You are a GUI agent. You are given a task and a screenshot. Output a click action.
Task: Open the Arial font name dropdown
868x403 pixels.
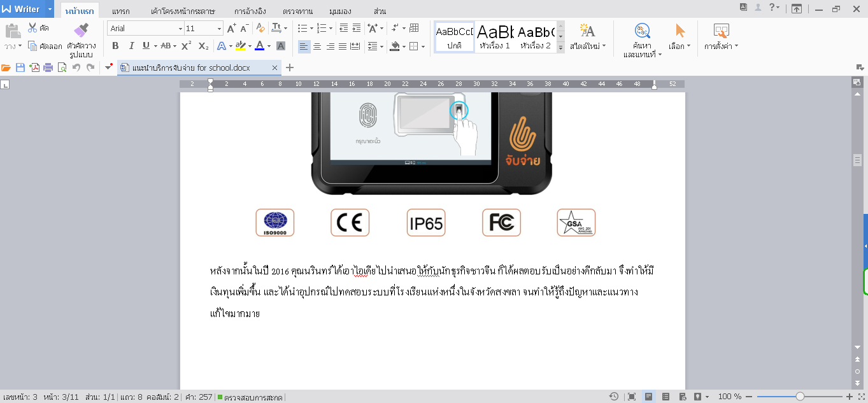click(x=179, y=28)
